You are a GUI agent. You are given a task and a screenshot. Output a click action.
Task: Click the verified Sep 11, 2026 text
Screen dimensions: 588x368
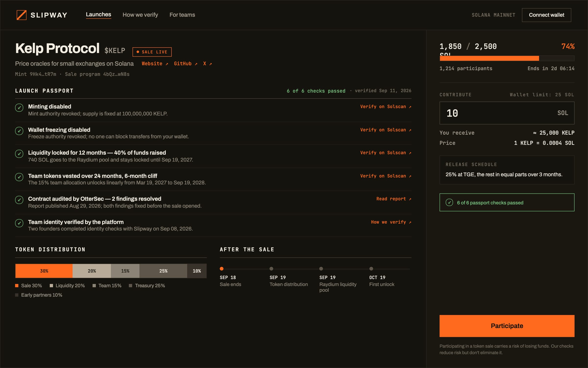(x=383, y=91)
